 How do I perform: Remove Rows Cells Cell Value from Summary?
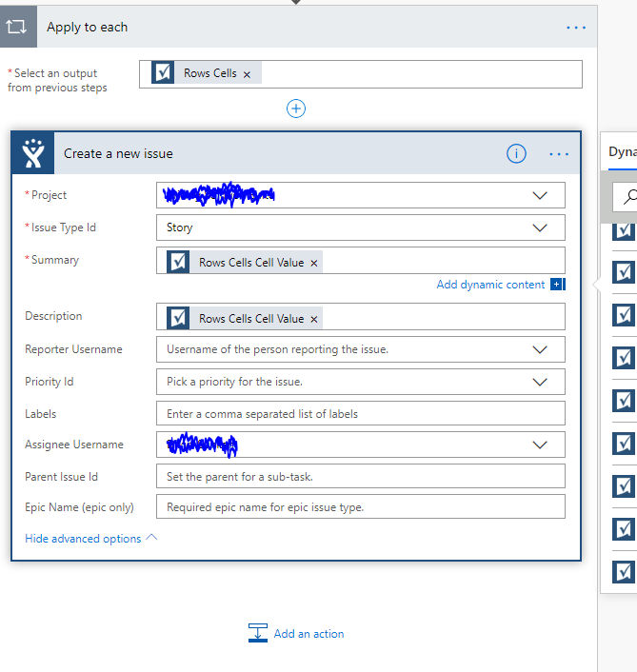314,263
